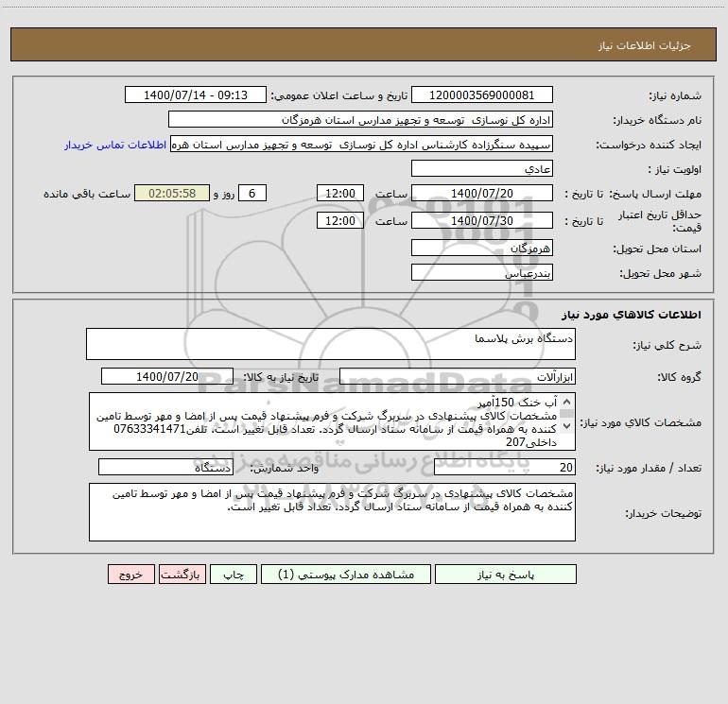The height and width of the screenshot is (704, 728).
Task: Click the شماره نیاز label
Action: 675,96
